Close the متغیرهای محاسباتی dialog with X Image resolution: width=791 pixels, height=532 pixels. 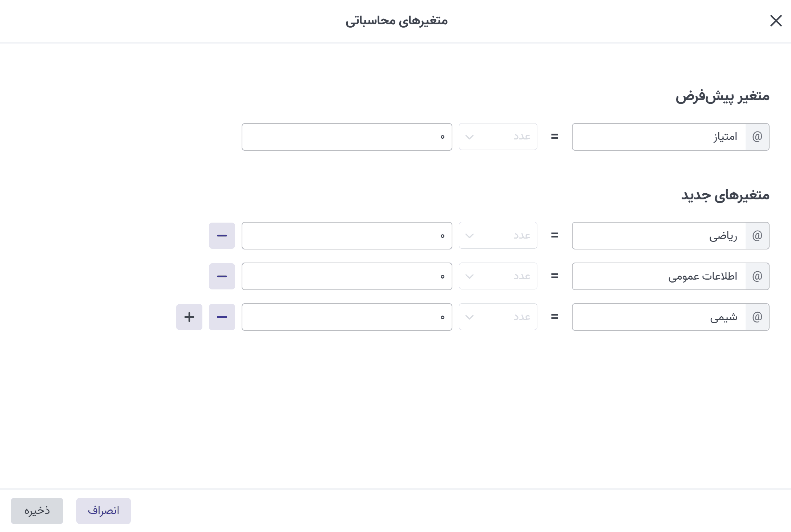click(x=776, y=21)
